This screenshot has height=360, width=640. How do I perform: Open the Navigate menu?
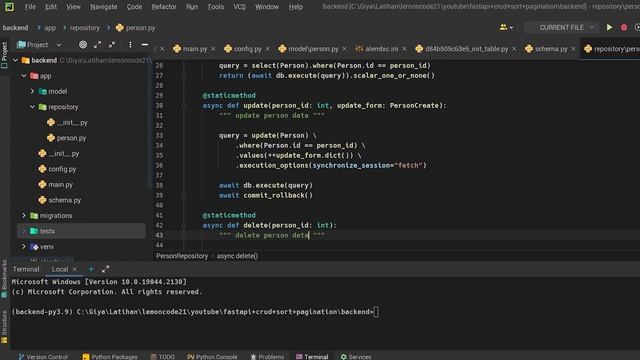tap(104, 7)
